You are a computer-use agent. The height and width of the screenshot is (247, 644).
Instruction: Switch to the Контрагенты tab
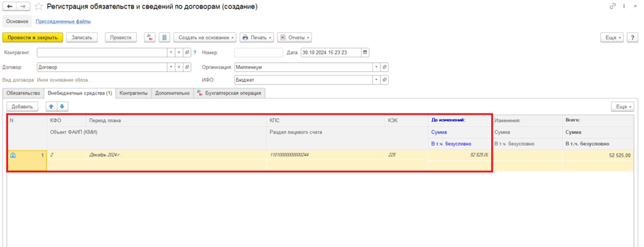coord(134,93)
